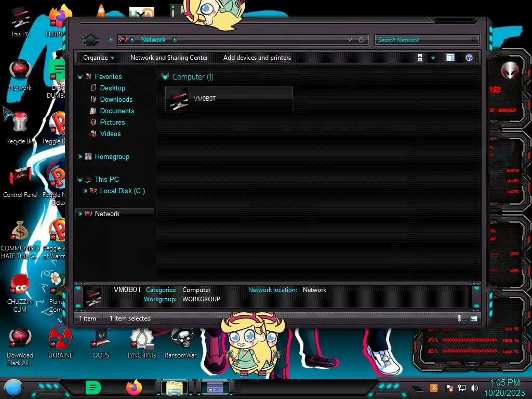Open the volume speaker tray icon

(474, 388)
